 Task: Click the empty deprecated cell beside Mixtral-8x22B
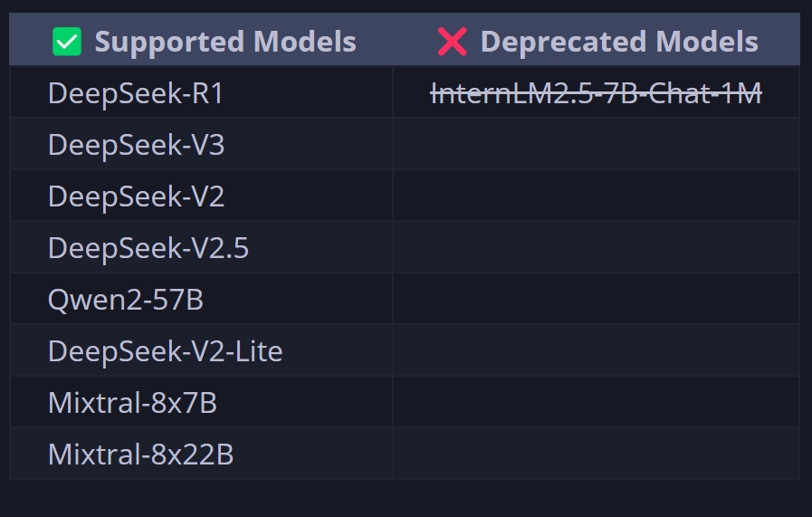tap(596, 454)
